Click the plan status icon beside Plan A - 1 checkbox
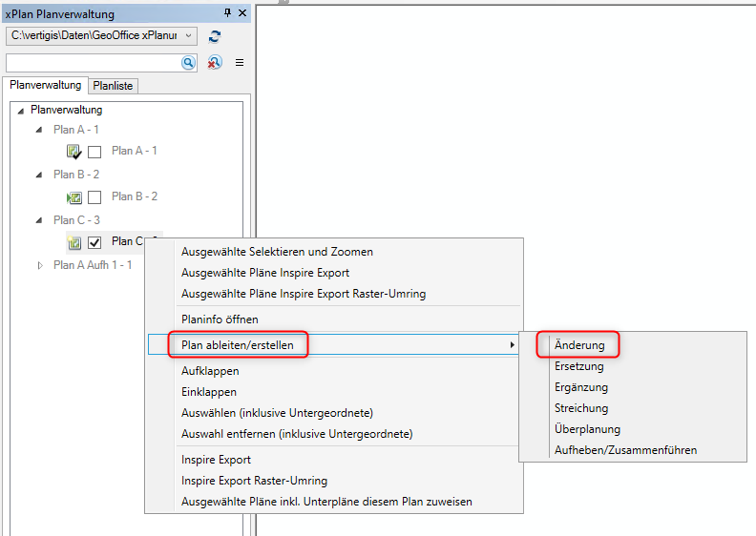Screen dimensions: 756x536 [73, 152]
